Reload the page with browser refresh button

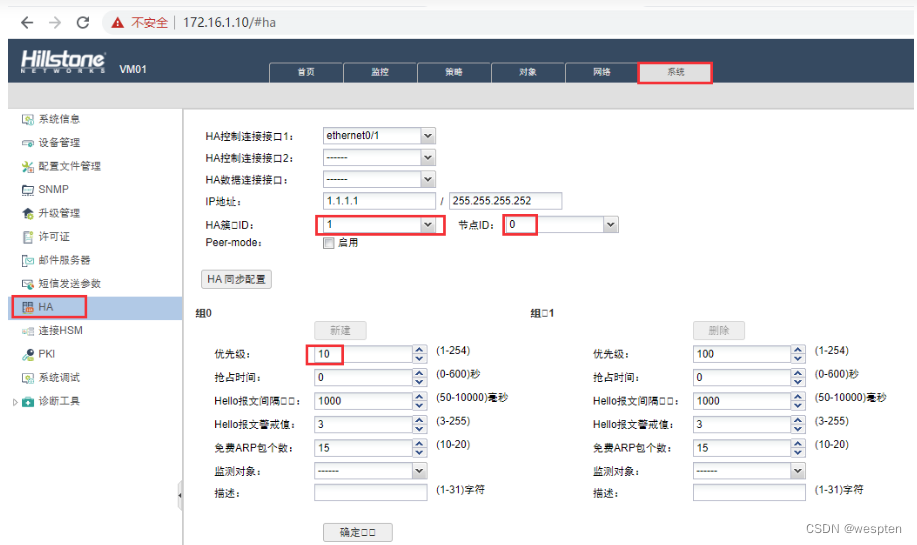coord(82,22)
